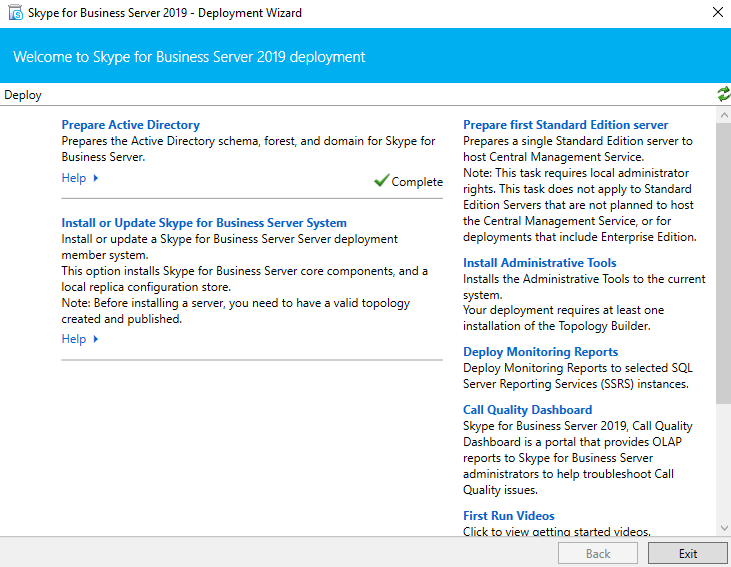
Task: Expand Help arrow under Prepare Active Directory
Action: point(96,178)
